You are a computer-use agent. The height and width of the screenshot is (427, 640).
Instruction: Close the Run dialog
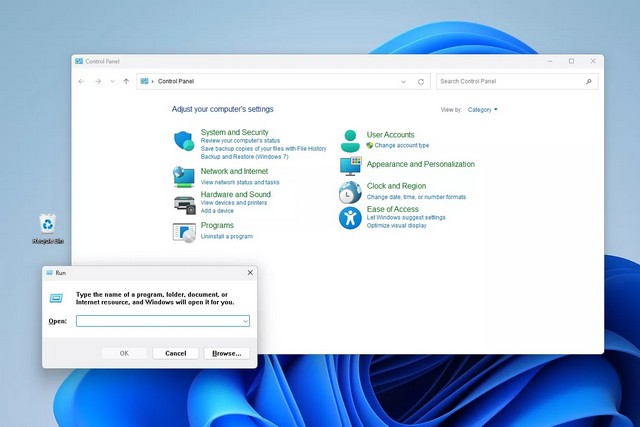click(x=250, y=273)
